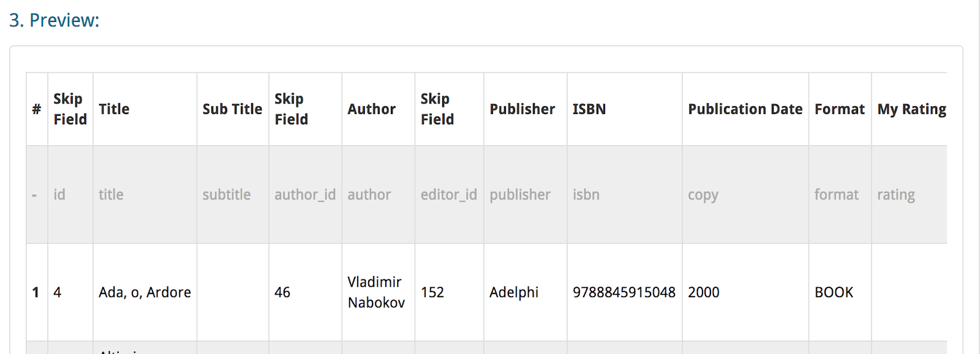Screen dimensions: 980x354
Task: Select the Vladimir Nabokov author cell
Action: (376, 292)
